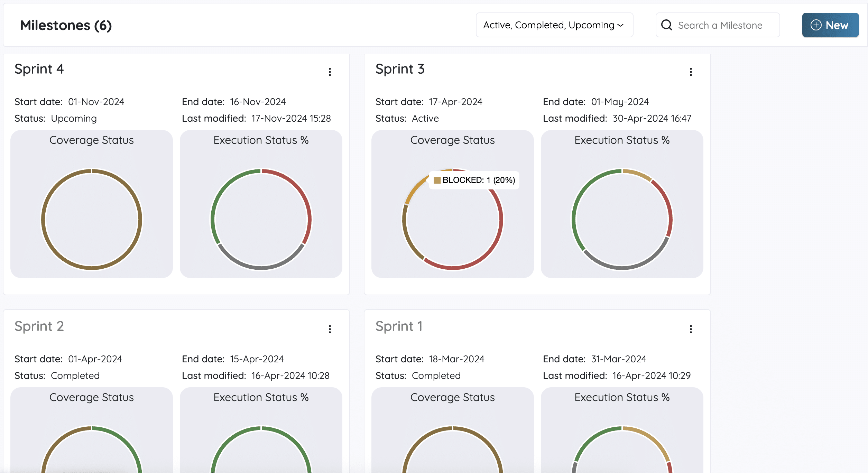
Task: Click the magnifier search icon
Action: (x=666, y=25)
